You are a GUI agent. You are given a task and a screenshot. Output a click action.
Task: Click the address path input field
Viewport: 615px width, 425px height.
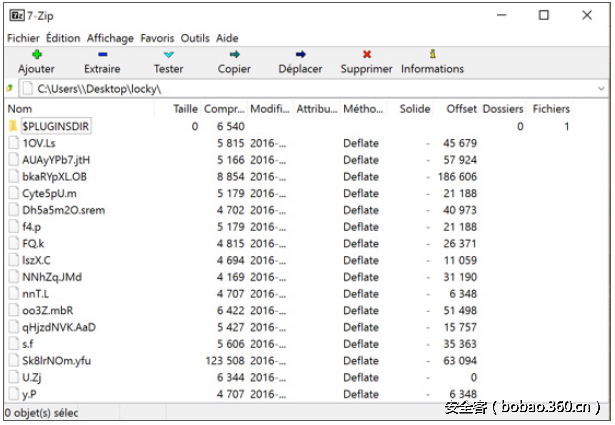coord(300,89)
